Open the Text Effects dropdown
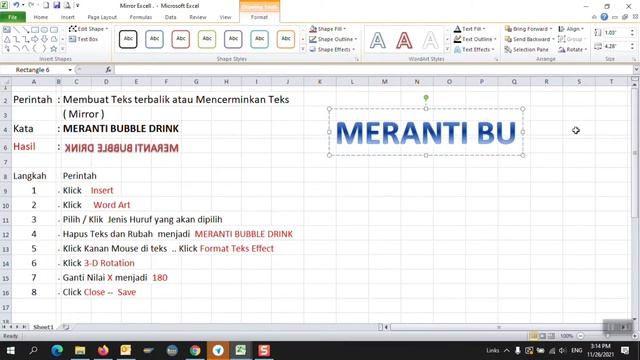The image size is (640, 360). [x=474, y=49]
